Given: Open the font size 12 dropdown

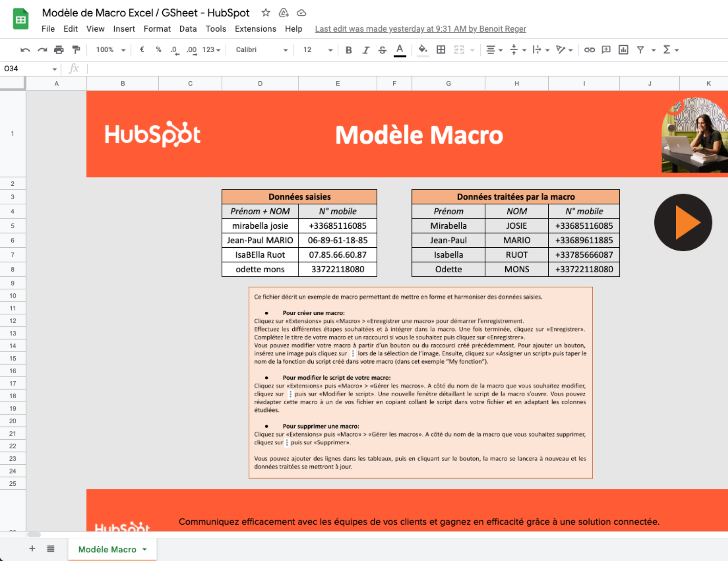Looking at the screenshot, I should pyautogui.click(x=317, y=50).
